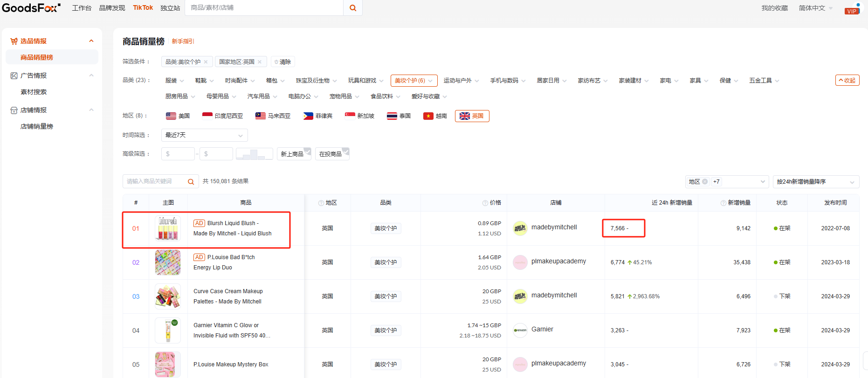Select the Indonesia flag region 印度尼西亚
Image resolution: width=868 pixels, height=378 pixels.
point(223,116)
